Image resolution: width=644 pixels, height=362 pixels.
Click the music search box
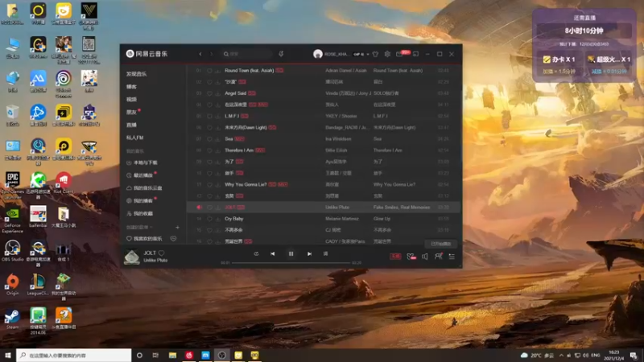click(x=246, y=54)
